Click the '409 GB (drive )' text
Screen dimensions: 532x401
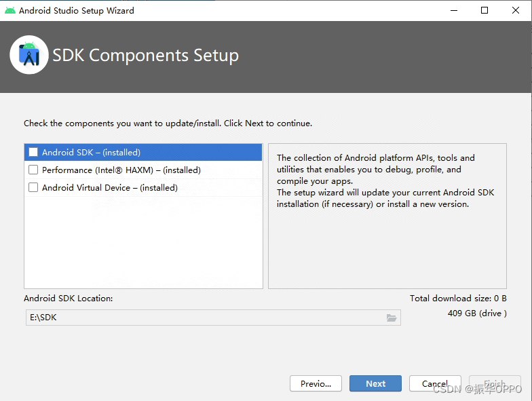tap(477, 313)
